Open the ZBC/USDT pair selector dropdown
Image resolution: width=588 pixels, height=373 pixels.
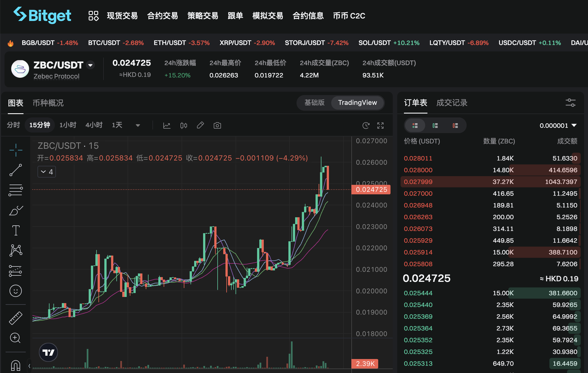pyautogui.click(x=90, y=65)
